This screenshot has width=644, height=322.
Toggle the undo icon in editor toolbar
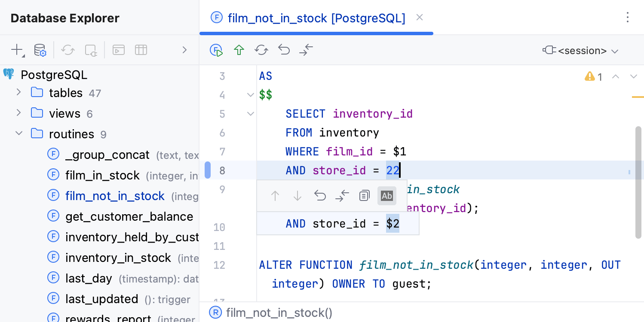tap(284, 50)
